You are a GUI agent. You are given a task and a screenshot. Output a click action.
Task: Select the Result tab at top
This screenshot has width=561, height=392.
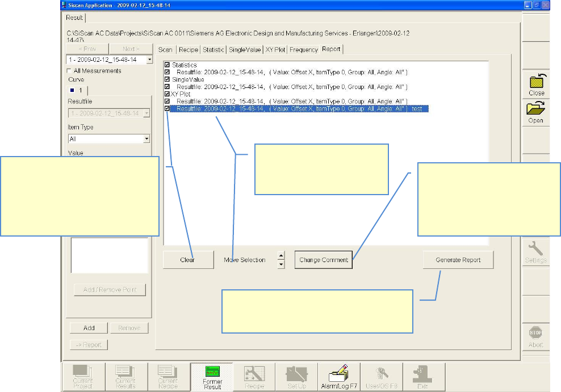point(74,18)
